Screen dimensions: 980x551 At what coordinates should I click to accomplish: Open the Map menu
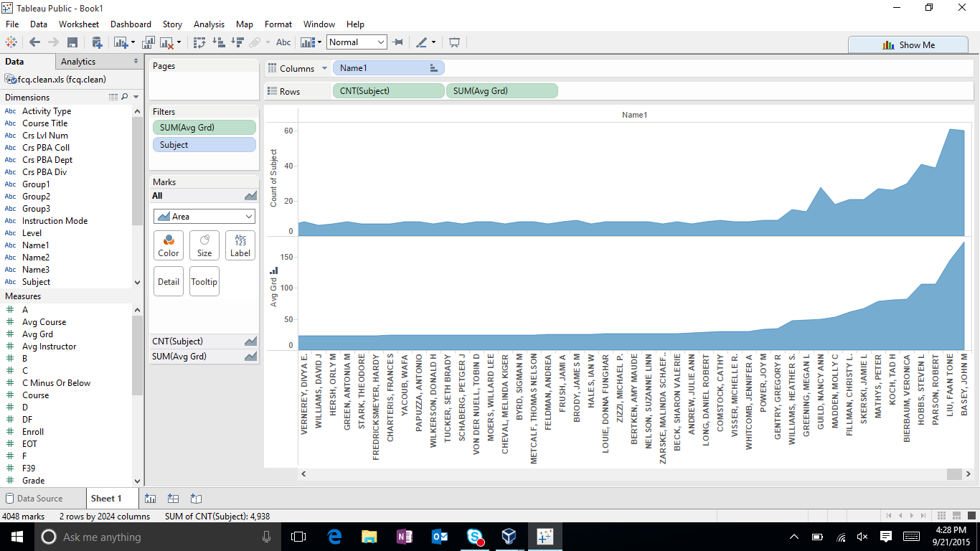(245, 24)
